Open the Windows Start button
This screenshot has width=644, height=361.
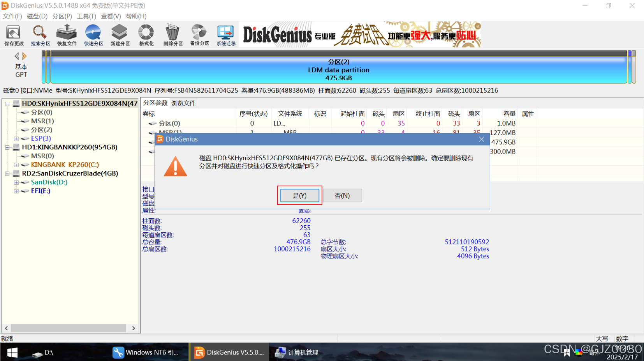(x=12, y=352)
